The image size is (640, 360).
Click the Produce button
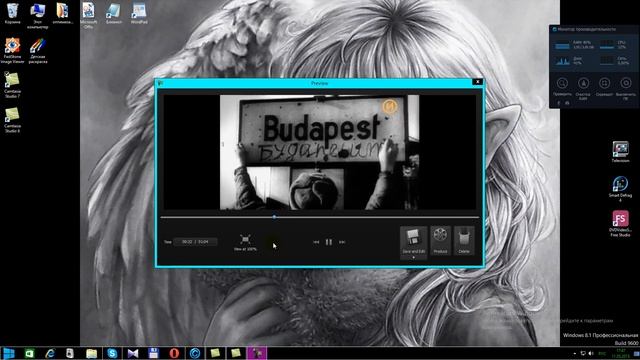(x=440, y=241)
